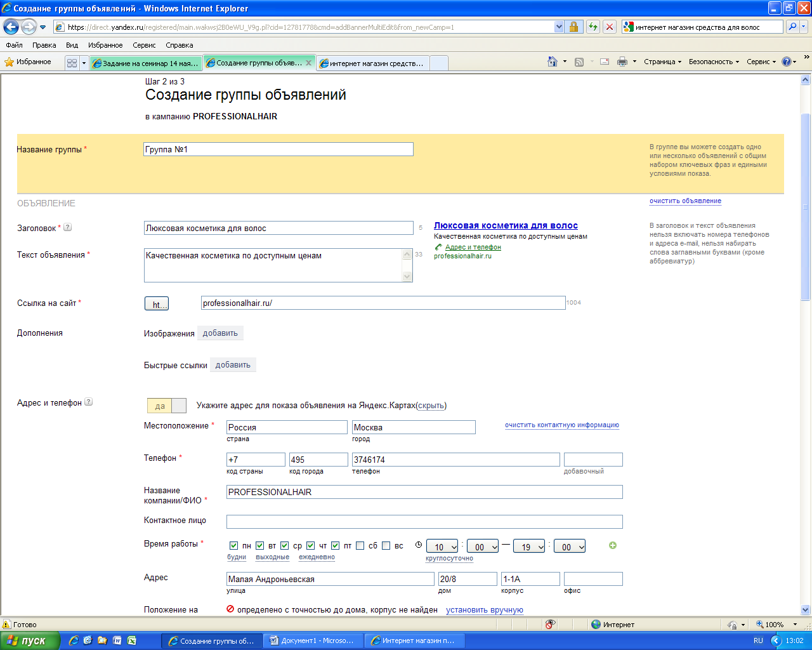Click the Read Mail envelope icon
Viewport: 812px width, 650px height.
coord(605,62)
